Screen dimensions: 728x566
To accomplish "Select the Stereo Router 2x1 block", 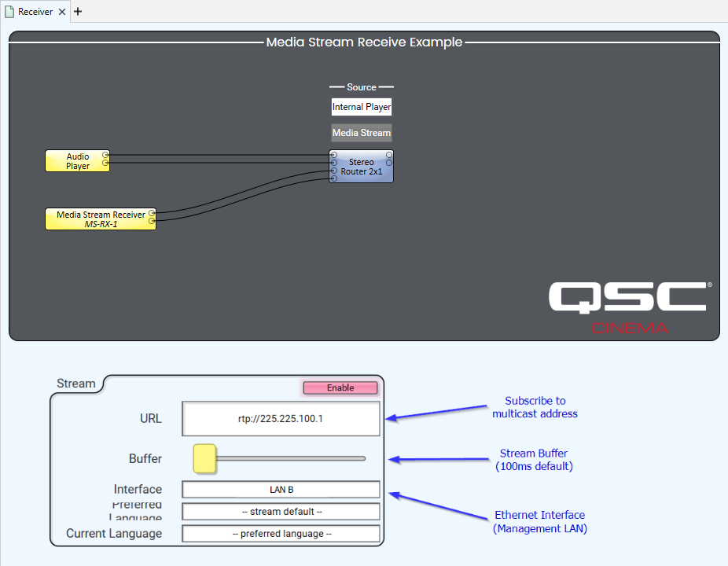I will point(361,167).
